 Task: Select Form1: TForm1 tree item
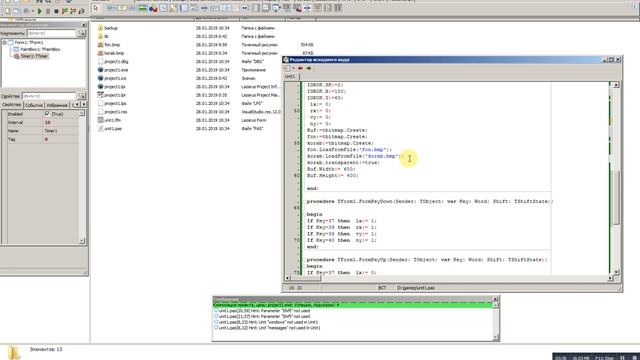tap(29, 42)
